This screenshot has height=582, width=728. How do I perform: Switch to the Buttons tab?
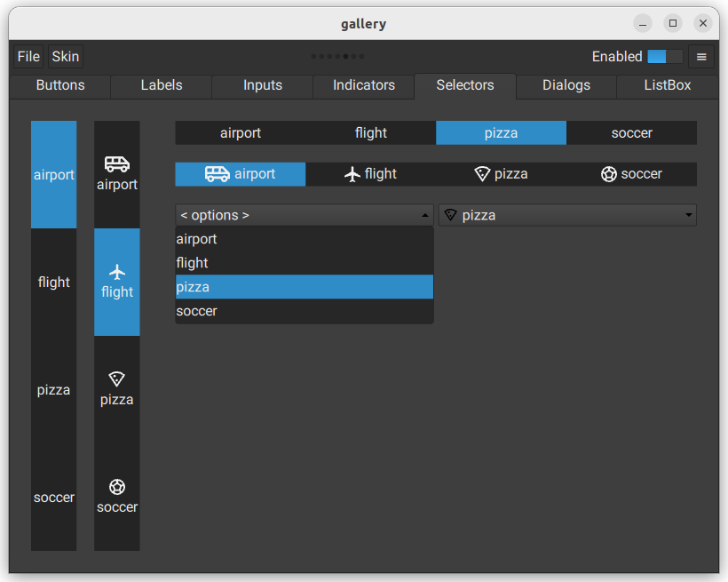60,85
